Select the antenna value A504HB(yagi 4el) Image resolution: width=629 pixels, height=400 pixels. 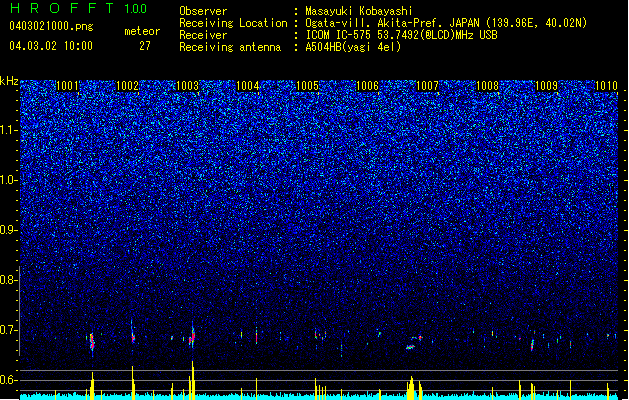tap(353, 47)
